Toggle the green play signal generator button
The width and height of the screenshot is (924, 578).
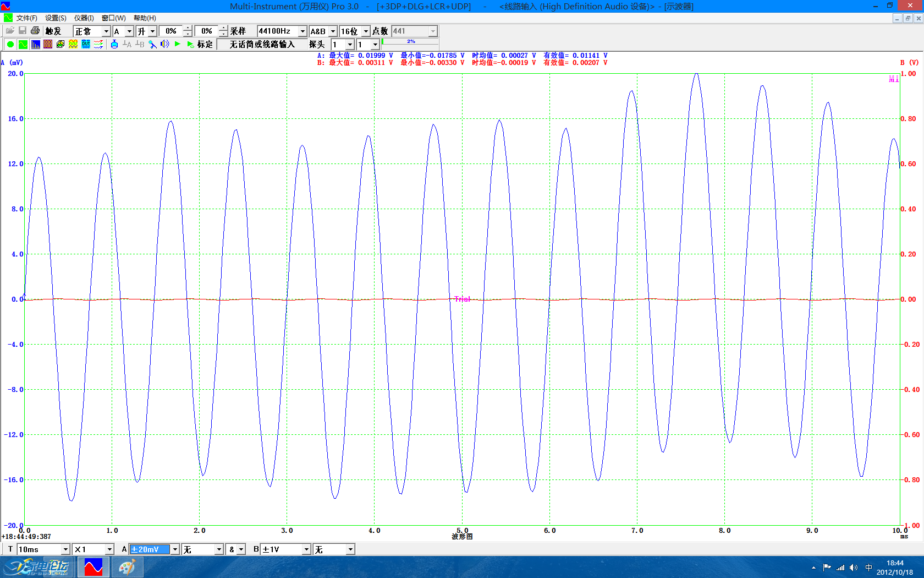[x=177, y=44]
